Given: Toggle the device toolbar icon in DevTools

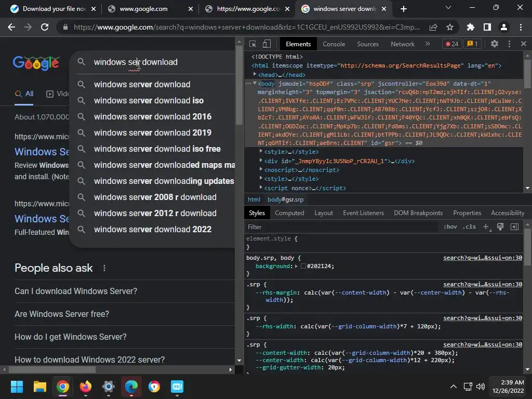Looking at the screenshot, I should [x=267, y=44].
